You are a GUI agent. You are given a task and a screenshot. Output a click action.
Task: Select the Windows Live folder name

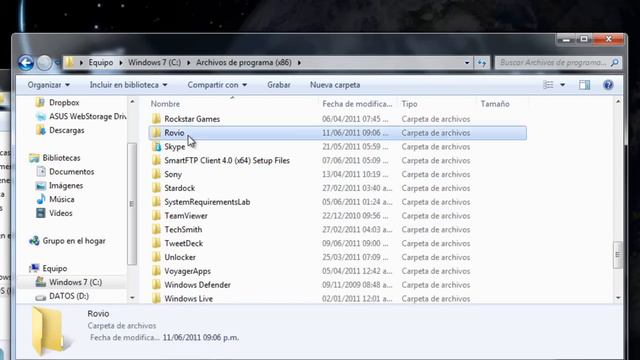pyautogui.click(x=189, y=299)
